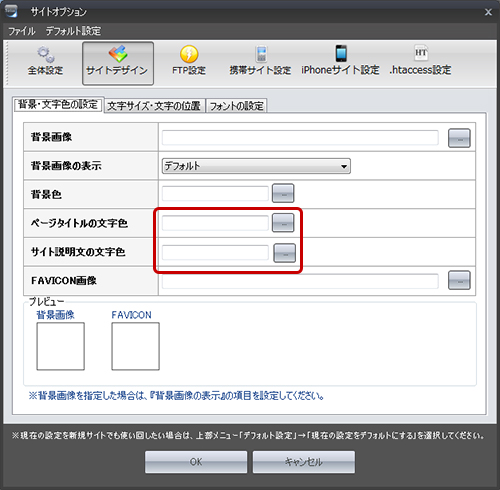Open color picker for ページタイトルの文字色
Screen dimensions: 500x490
(x=283, y=223)
